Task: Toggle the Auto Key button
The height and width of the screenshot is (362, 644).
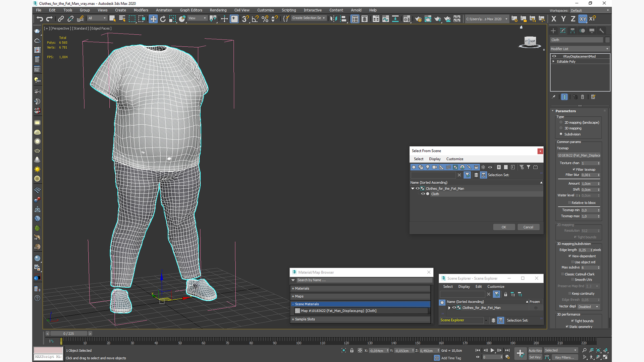Action: (x=535, y=351)
